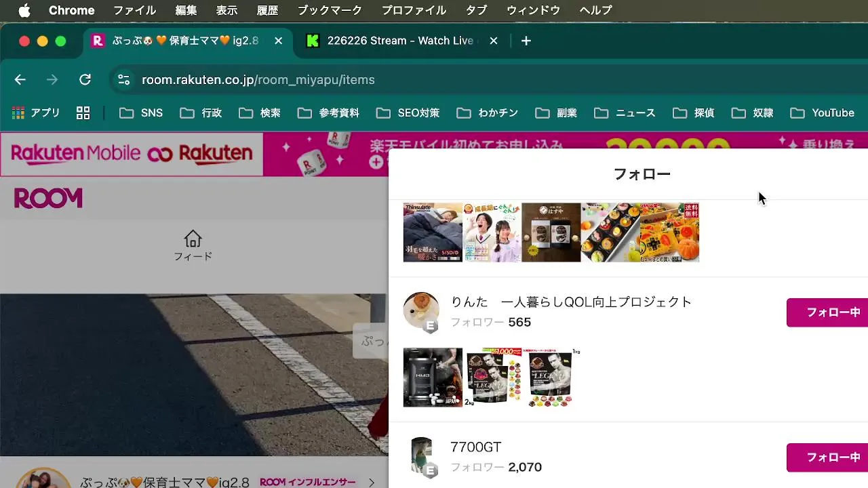Open the fruit sweets tray thumbnail
Screen dimensions: 868x488
[610, 232]
